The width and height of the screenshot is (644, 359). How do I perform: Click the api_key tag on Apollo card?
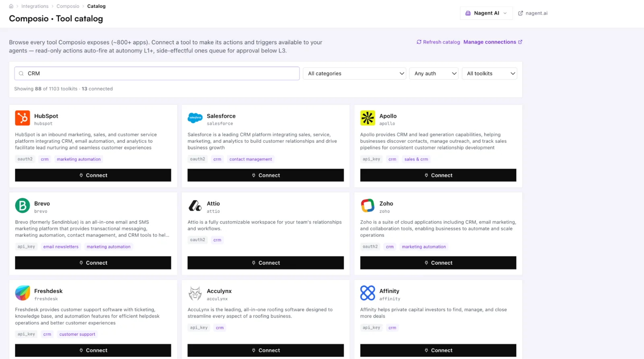[372, 159]
